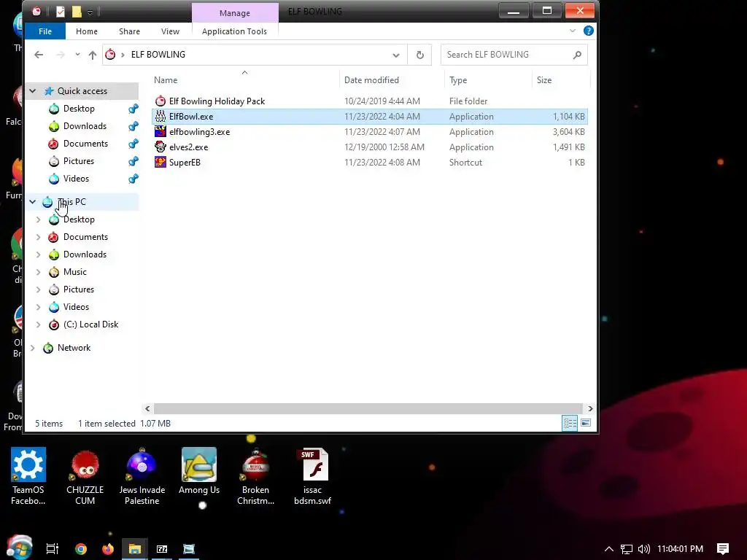747x560 pixels.
Task: Switch to the Home ribbon tab
Action: tap(87, 31)
